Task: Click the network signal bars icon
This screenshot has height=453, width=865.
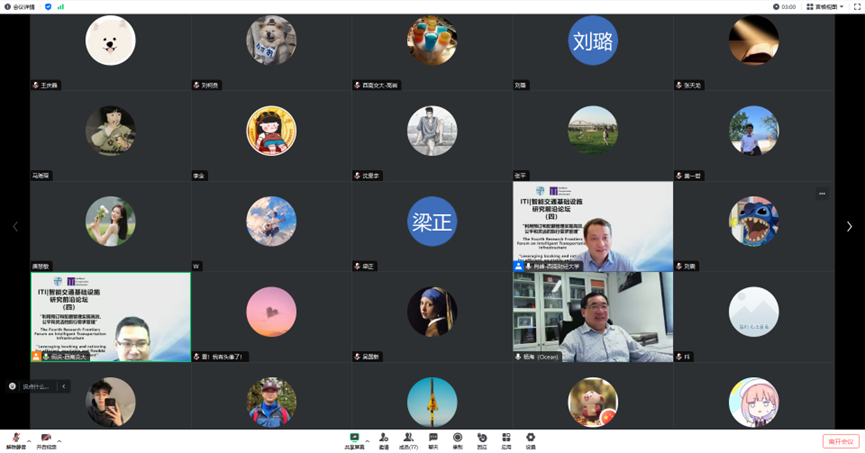Action: [x=61, y=6]
